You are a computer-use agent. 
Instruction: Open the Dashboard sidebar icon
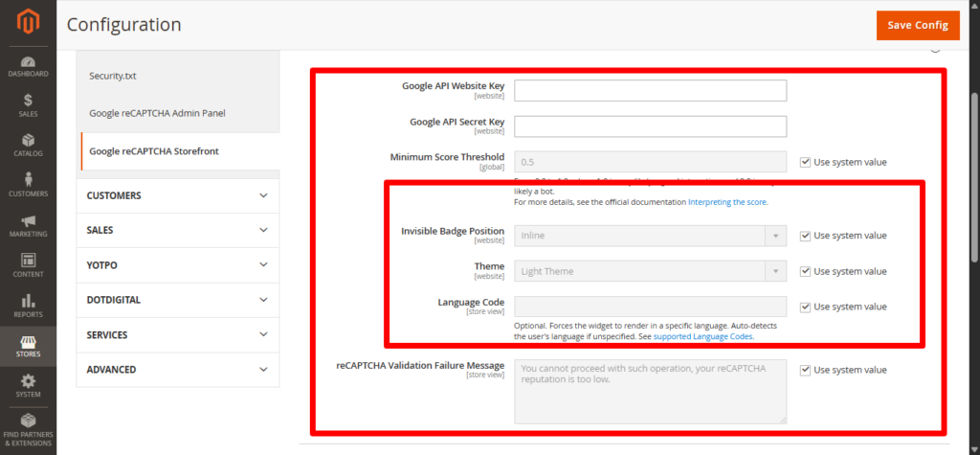pyautogui.click(x=28, y=66)
